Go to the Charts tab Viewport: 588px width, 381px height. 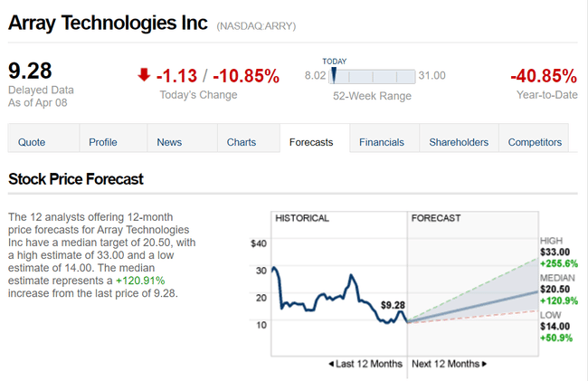[242, 142]
